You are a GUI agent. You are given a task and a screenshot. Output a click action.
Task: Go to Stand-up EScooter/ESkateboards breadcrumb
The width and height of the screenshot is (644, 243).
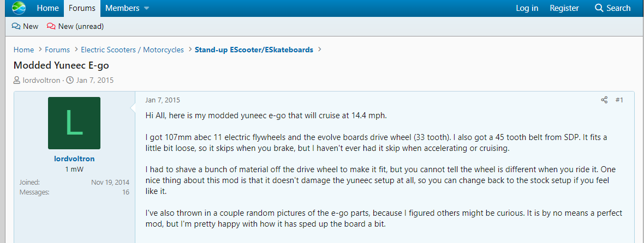254,50
